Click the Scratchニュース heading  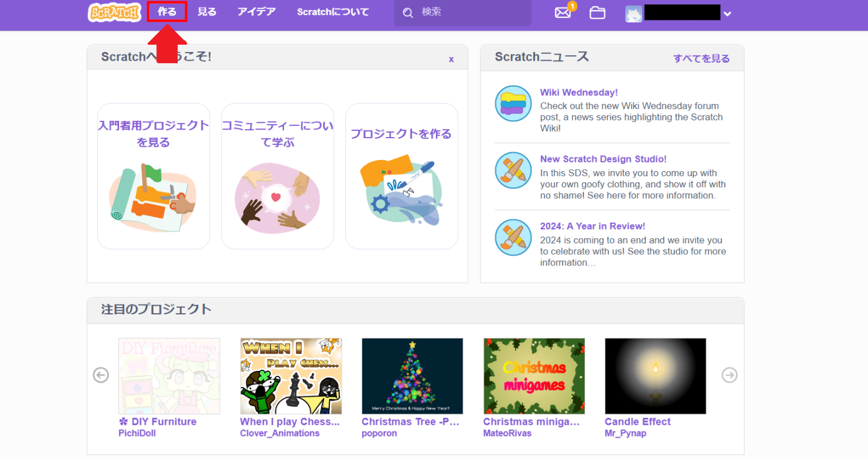542,57
